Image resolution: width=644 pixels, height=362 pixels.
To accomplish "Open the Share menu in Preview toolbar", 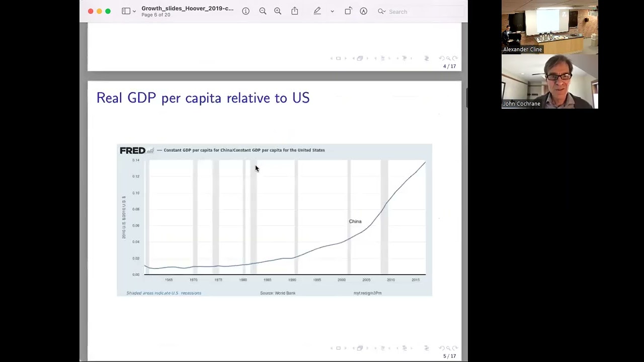I will click(295, 11).
